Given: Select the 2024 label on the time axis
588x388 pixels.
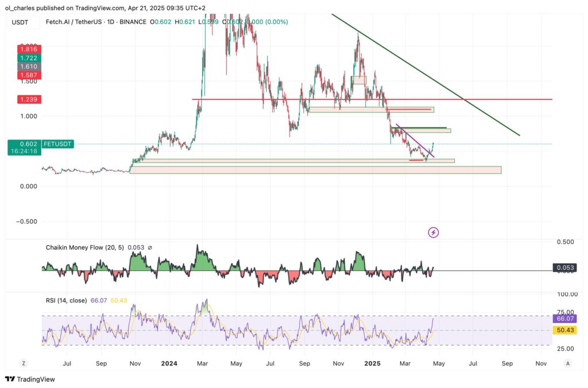Looking at the screenshot, I should coord(169,363).
